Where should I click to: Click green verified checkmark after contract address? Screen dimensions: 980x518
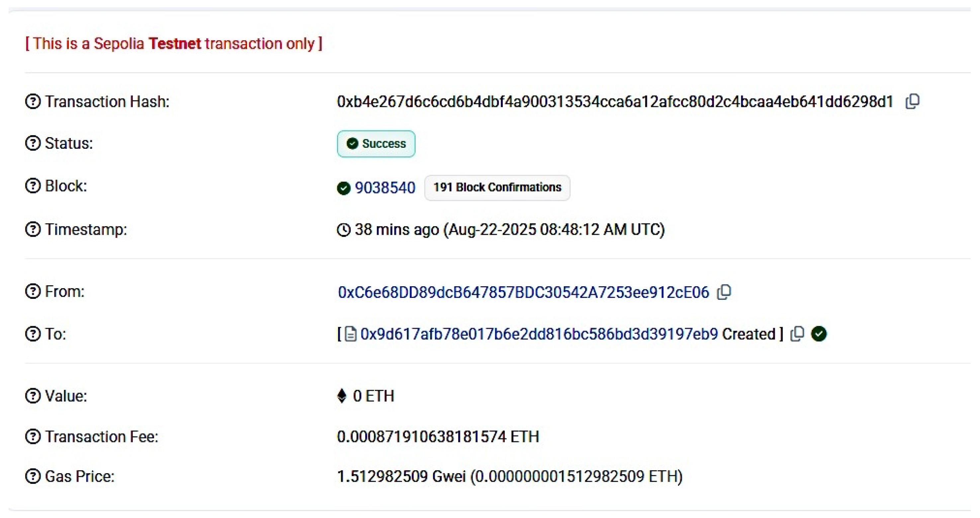[x=819, y=334]
